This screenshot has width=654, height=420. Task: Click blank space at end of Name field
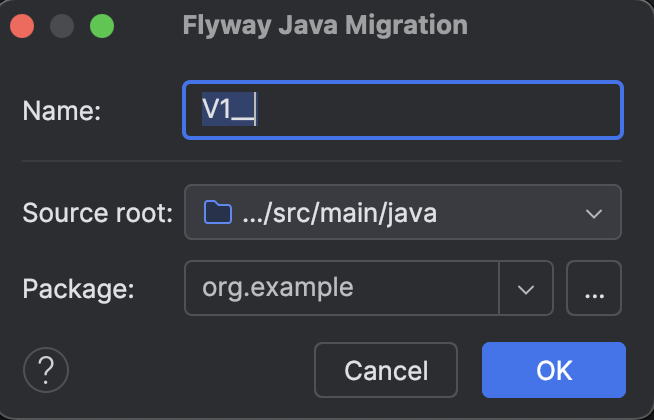[450, 110]
